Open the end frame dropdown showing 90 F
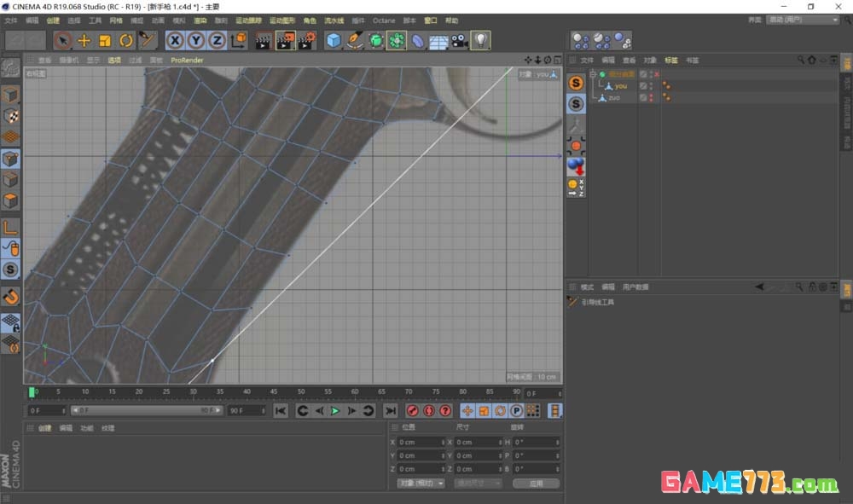853x504 pixels. (x=247, y=410)
